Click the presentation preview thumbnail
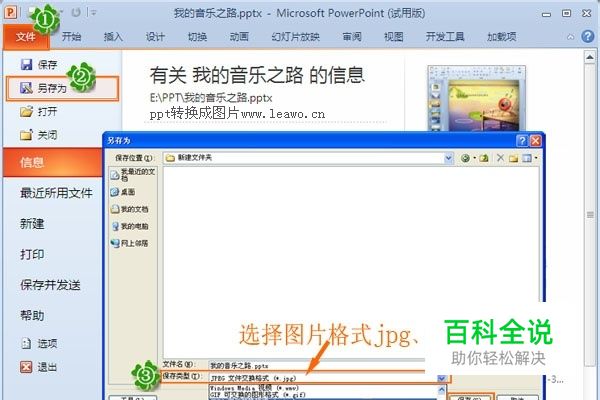The image size is (600, 400). 476,98
